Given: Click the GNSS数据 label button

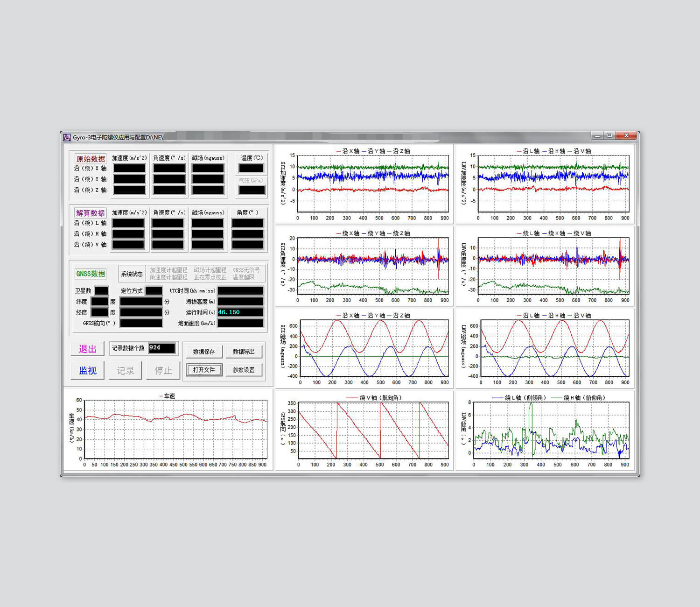Looking at the screenshot, I should (x=91, y=274).
